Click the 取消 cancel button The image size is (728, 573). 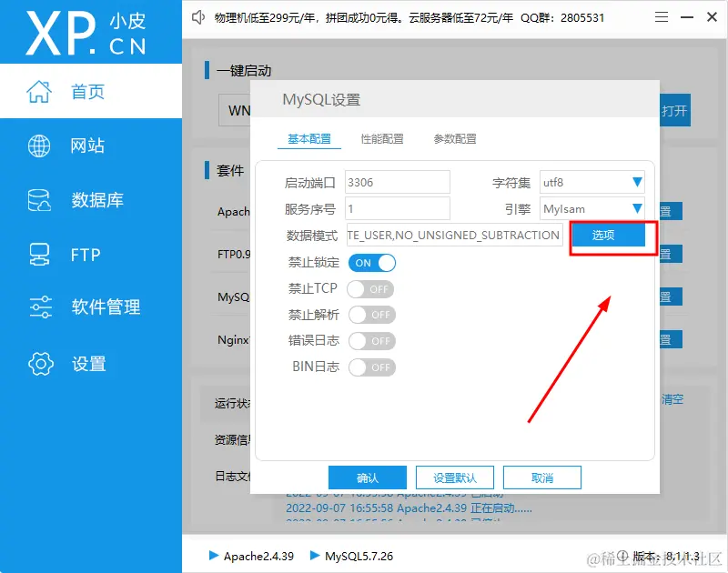[541, 477]
